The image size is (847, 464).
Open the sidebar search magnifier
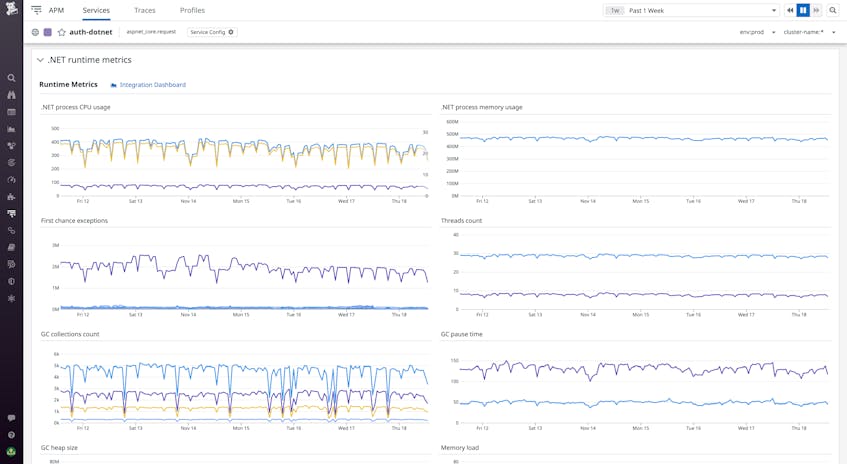[x=11, y=78]
